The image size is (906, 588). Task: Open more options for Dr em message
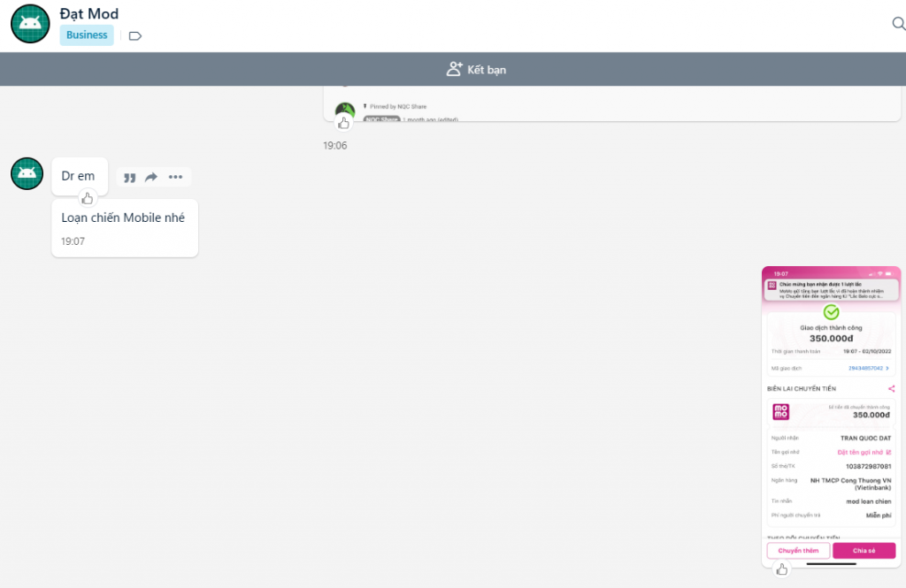tap(175, 178)
